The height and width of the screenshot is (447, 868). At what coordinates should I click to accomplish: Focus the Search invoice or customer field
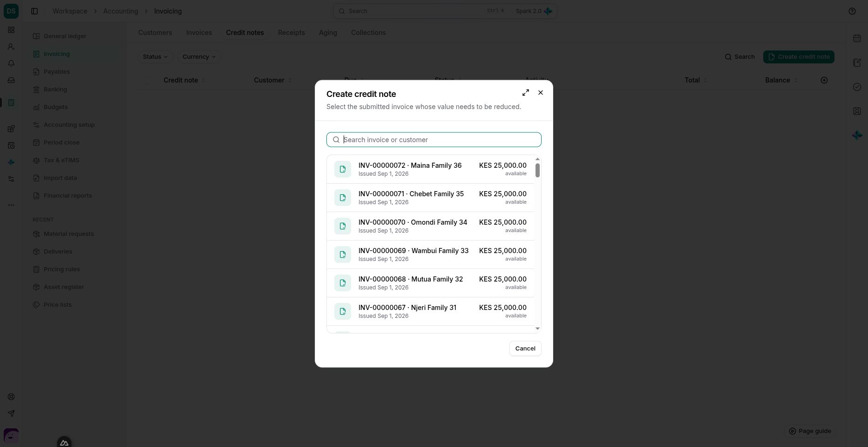[434, 140]
